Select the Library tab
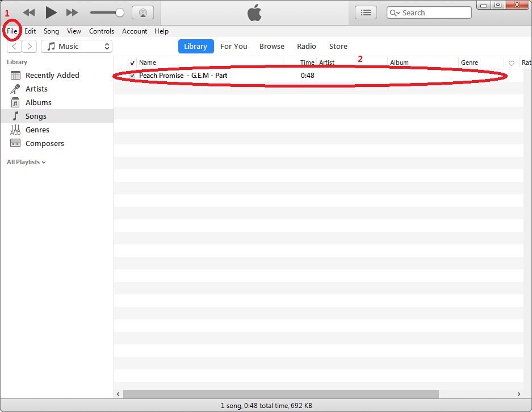The width and height of the screenshot is (532, 412). coord(196,46)
